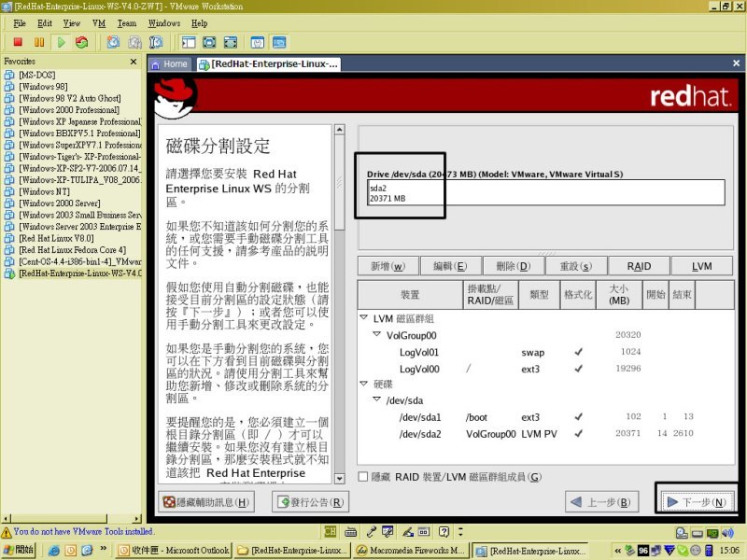Click the Internet Explorer quick launch icon
747x560 pixels.
(x=53, y=551)
